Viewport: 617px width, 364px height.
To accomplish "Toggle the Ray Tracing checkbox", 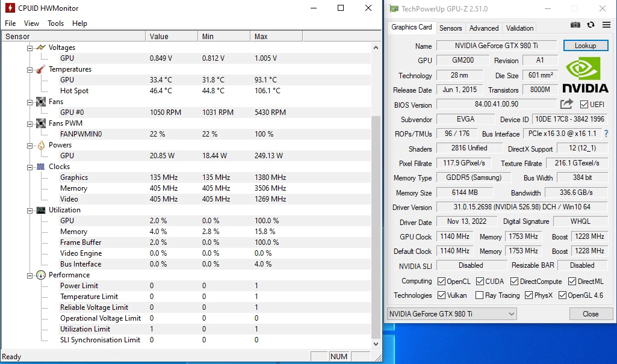I will pyautogui.click(x=479, y=295).
